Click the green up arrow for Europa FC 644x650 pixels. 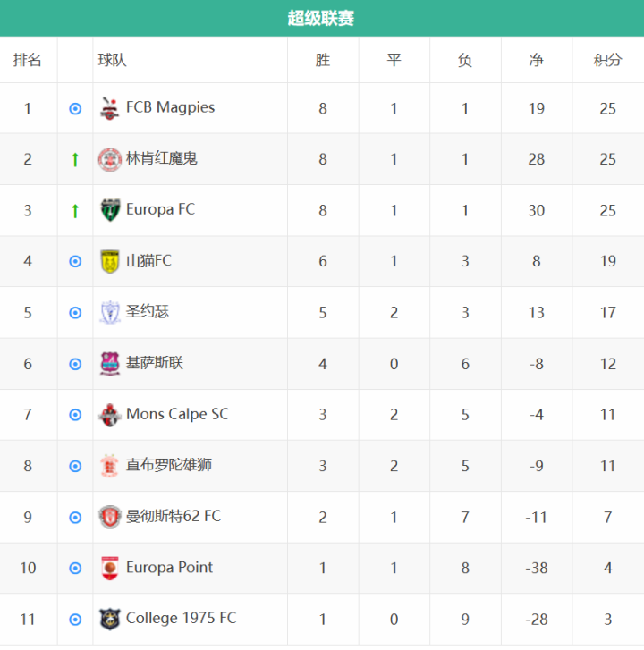75,211
